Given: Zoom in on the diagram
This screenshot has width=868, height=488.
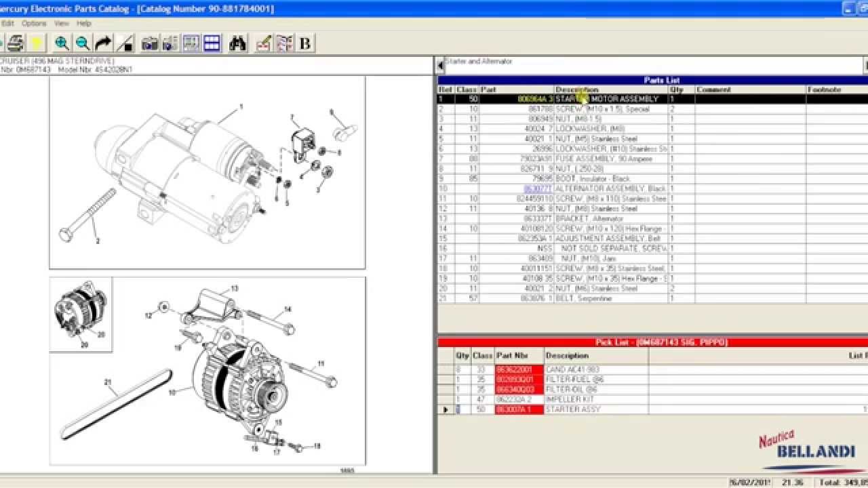Looking at the screenshot, I should tap(62, 43).
